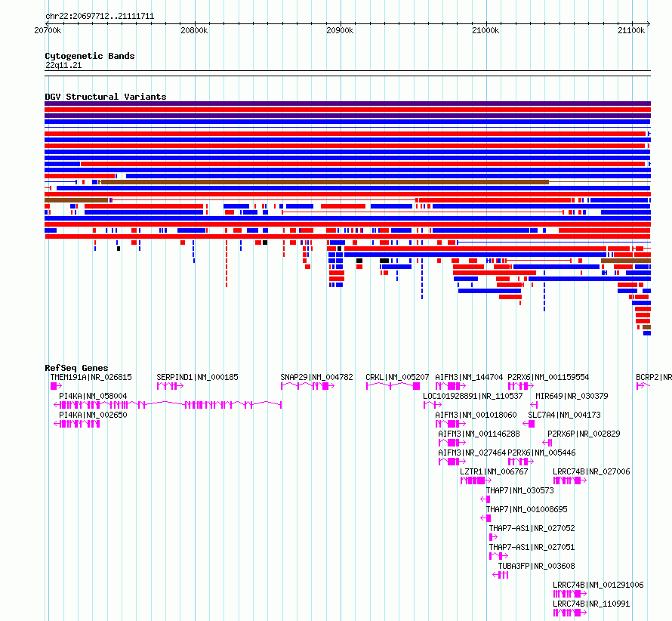
Task: Click the gene model glyph under TUBA3FP|NR_003608
Action: click(501, 575)
